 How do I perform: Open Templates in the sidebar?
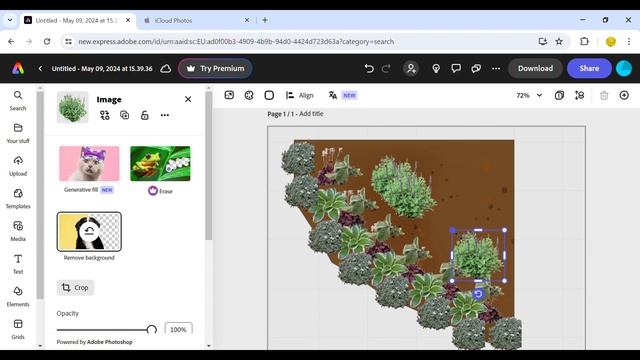pos(18,198)
